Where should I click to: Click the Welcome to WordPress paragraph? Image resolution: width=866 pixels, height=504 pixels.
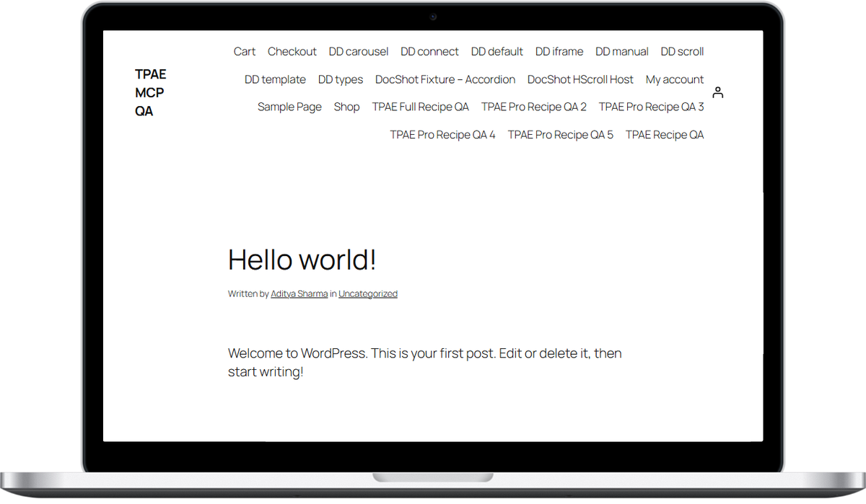tap(425, 363)
